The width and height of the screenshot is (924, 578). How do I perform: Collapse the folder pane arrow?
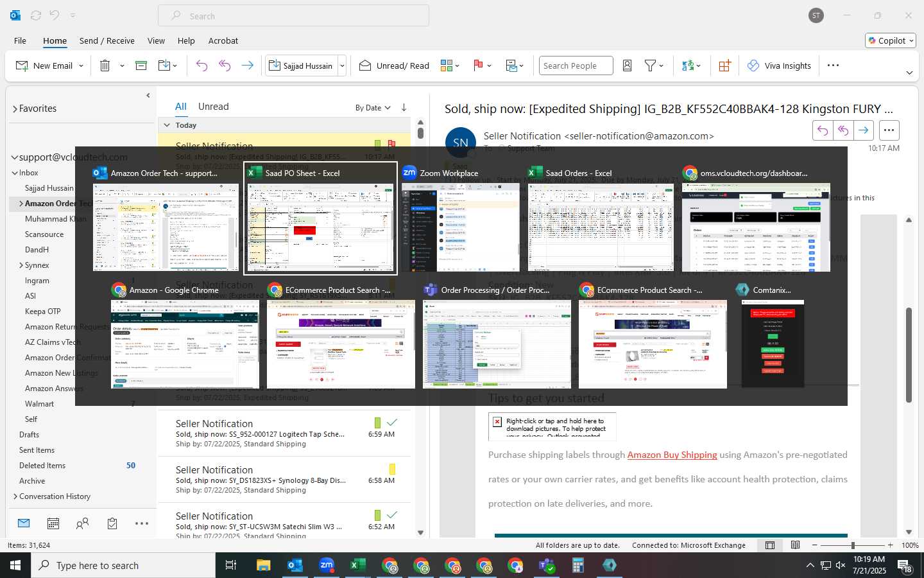point(148,95)
